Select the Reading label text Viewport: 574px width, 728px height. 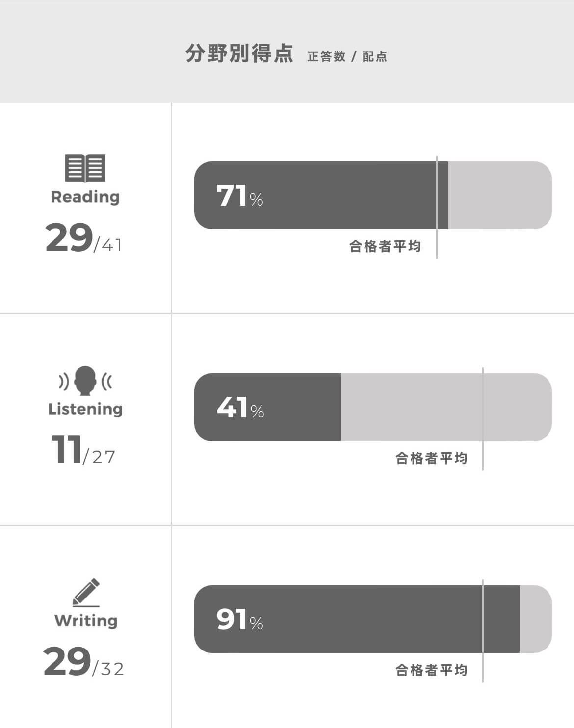pyautogui.click(x=85, y=197)
